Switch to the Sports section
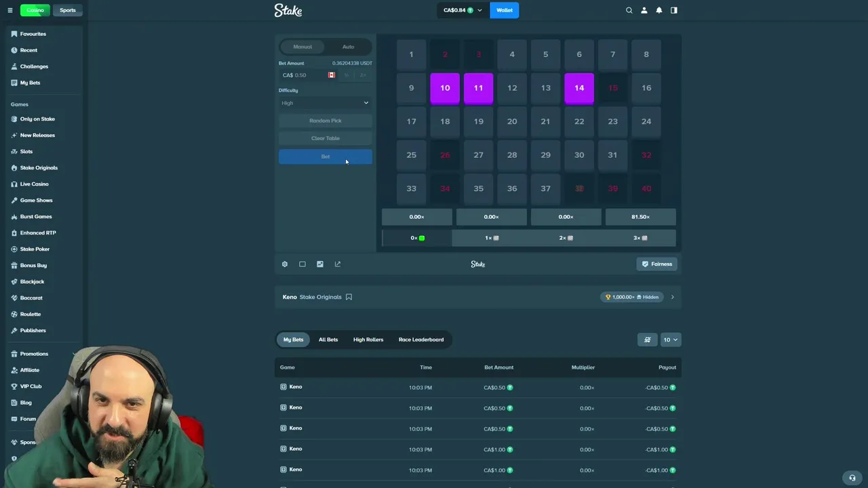Image resolution: width=868 pixels, height=488 pixels. tap(68, 10)
